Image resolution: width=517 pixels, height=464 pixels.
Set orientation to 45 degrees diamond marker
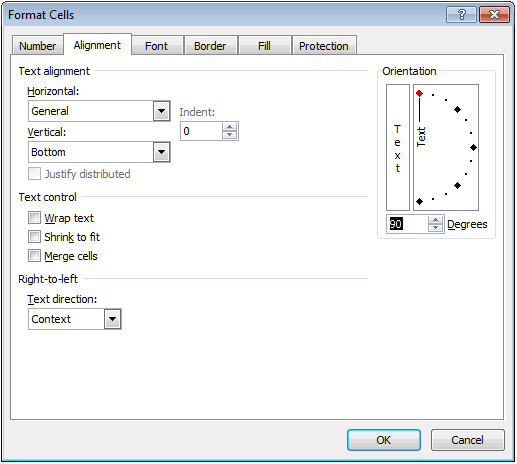point(457,109)
